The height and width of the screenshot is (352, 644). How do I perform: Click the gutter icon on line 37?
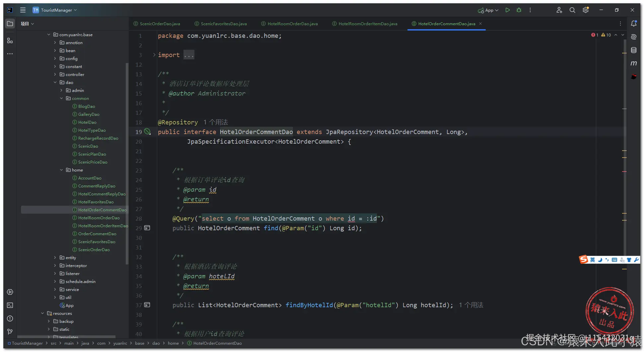click(x=147, y=305)
